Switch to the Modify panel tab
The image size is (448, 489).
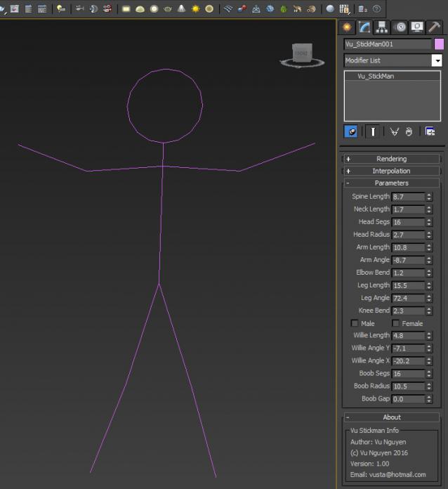pyautogui.click(x=364, y=27)
